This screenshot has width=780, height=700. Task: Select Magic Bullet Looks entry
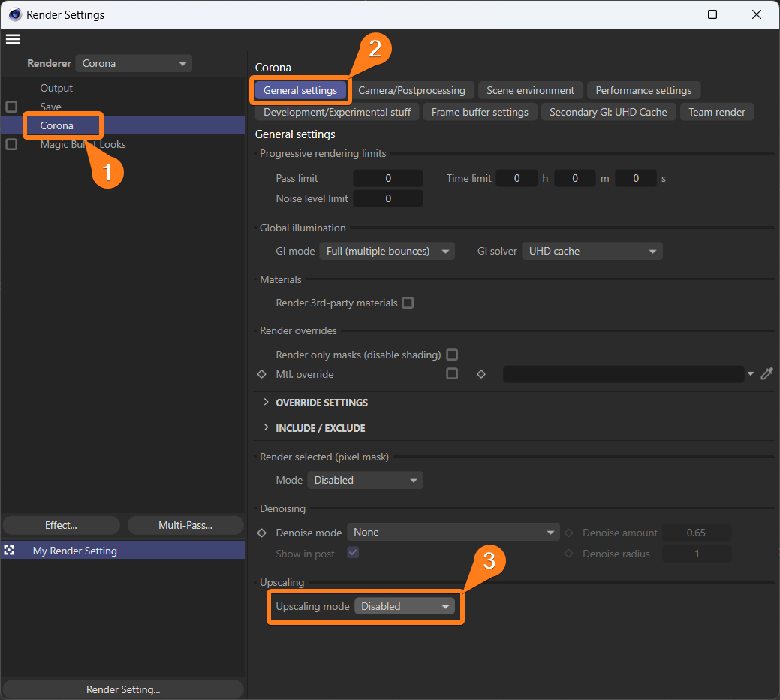(x=83, y=144)
